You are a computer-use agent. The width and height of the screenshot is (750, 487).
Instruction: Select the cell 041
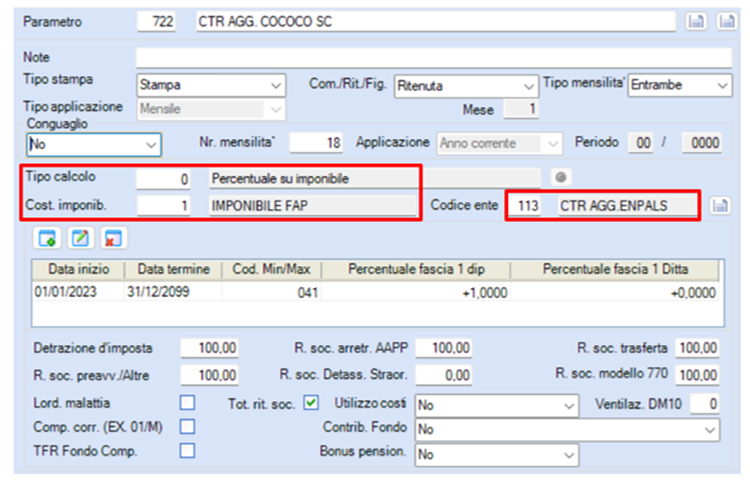coord(271,292)
